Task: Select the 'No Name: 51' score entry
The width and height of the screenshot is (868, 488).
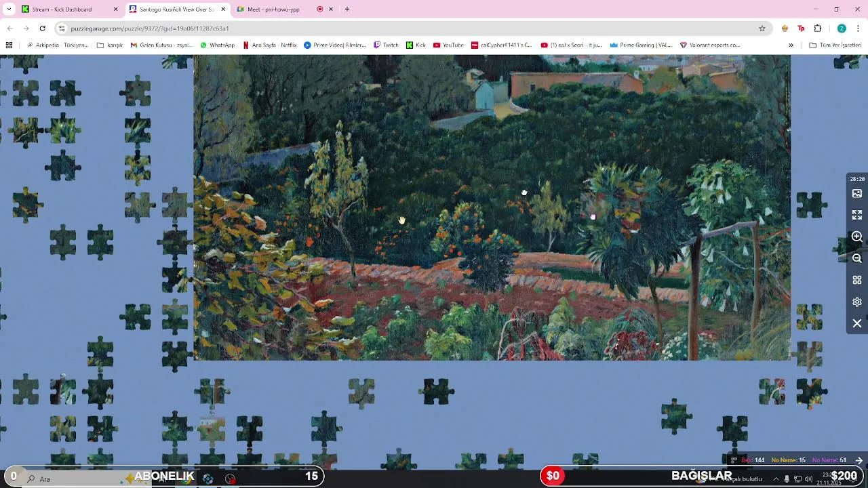Action: (x=829, y=460)
